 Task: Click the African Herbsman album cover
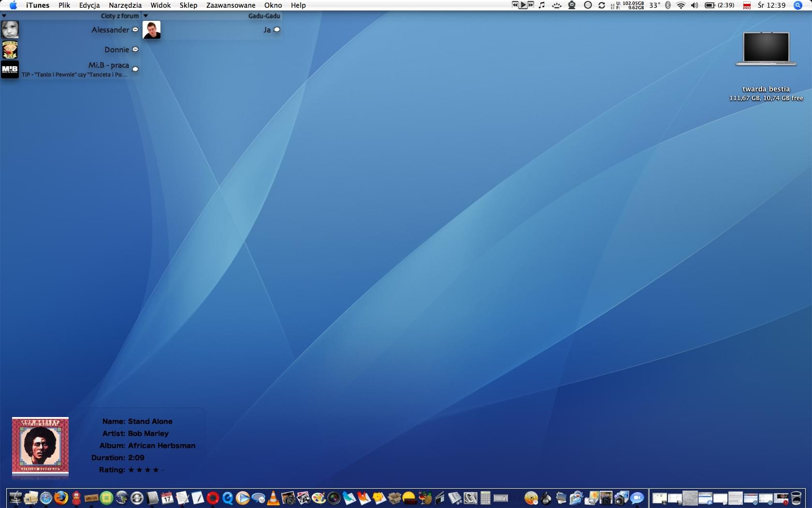(40, 446)
